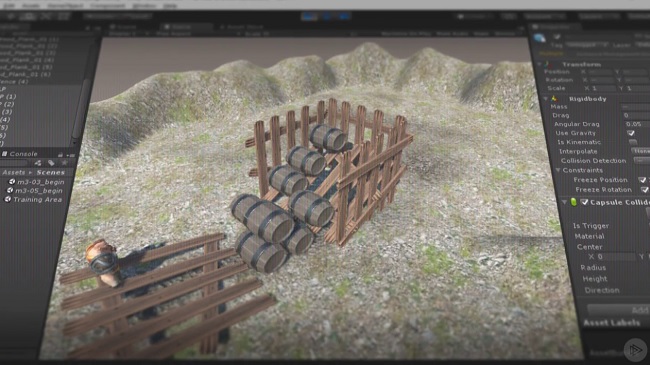This screenshot has height=365, width=650.
Task: Uncheck the Freeze Rotation checkbox
Action: click(x=644, y=190)
